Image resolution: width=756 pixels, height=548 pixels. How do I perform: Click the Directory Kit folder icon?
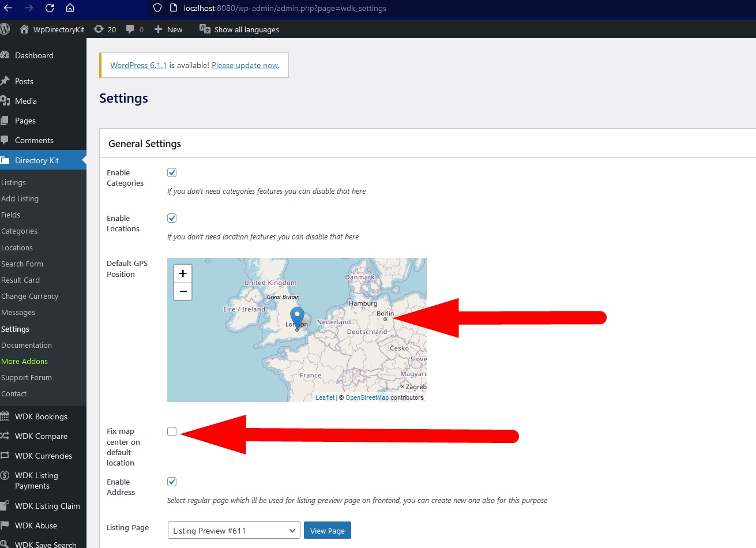tap(5, 160)
